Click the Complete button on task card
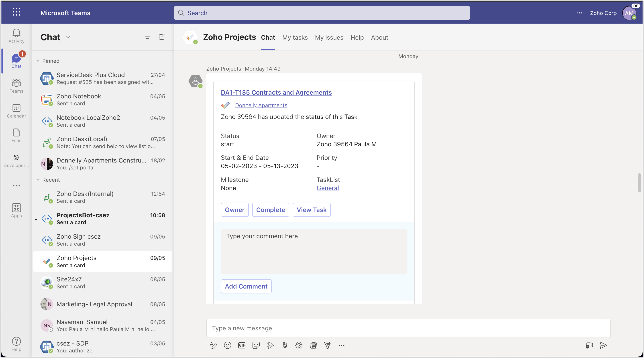 [270, 210]
